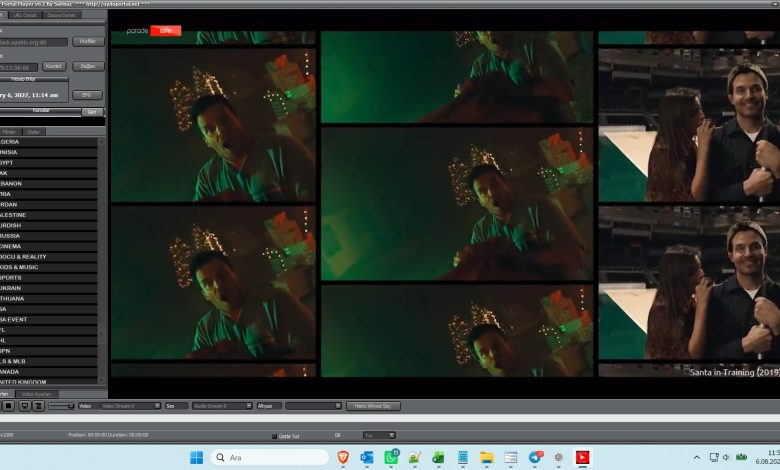Select the ALGERIA channel category
The width and height of the screenshot is (780, 470).
pyautogui.click(x=48, y=142)
